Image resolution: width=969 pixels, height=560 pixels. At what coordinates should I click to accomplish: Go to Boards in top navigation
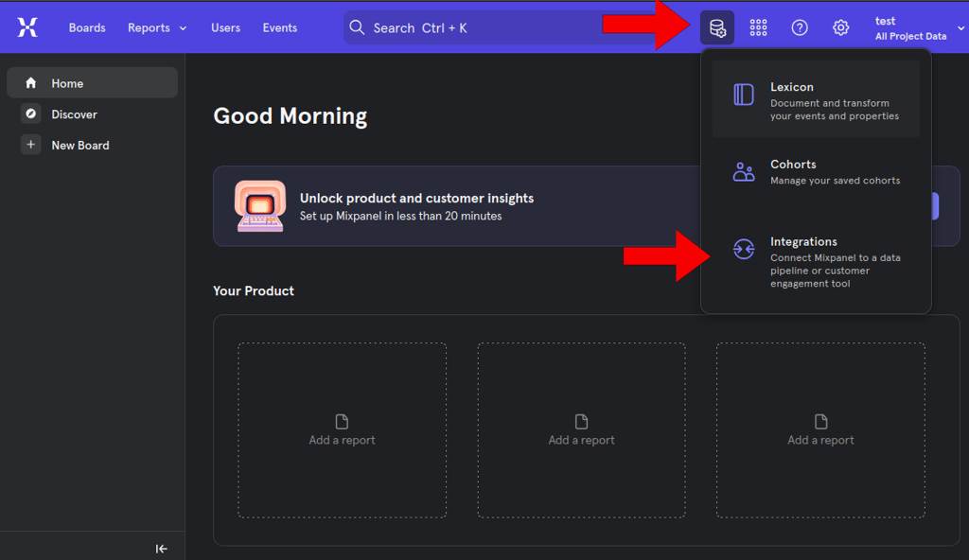click(87, 28)
